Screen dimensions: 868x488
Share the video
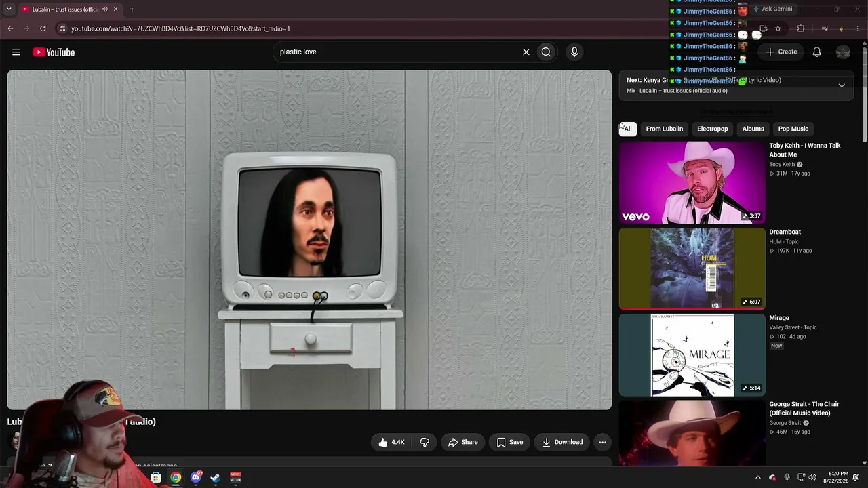[x=463, y=442]
